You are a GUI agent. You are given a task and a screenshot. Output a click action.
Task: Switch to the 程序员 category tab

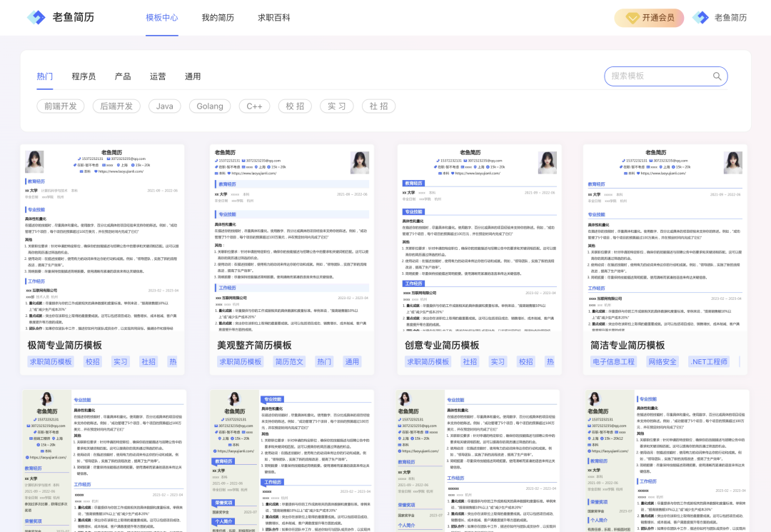click(84, 76)
